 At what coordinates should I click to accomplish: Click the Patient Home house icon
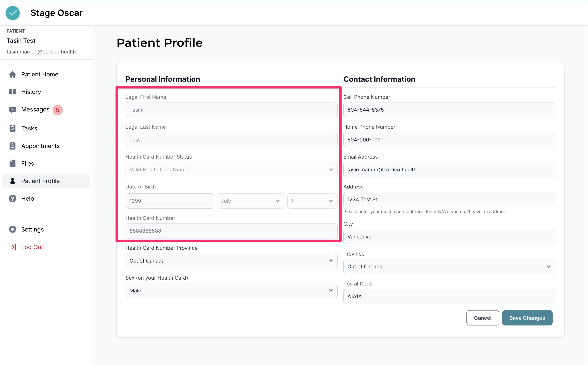coord(13,74)
